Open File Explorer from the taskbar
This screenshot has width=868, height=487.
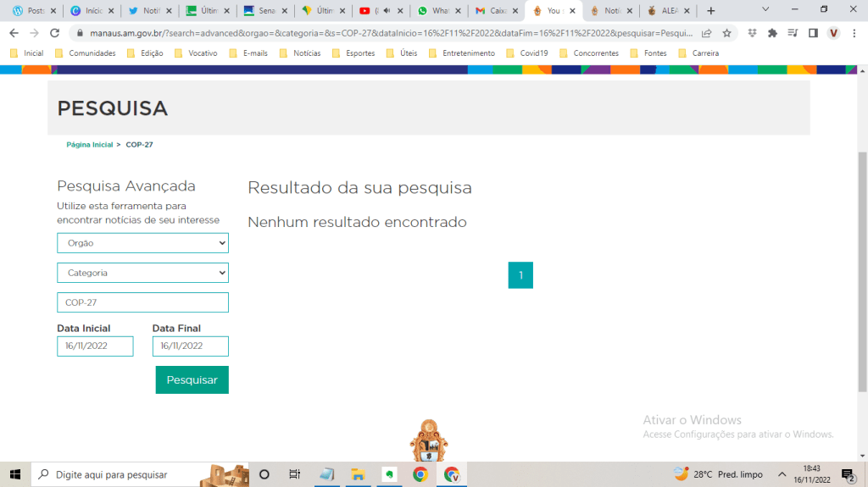pos(358,474)
